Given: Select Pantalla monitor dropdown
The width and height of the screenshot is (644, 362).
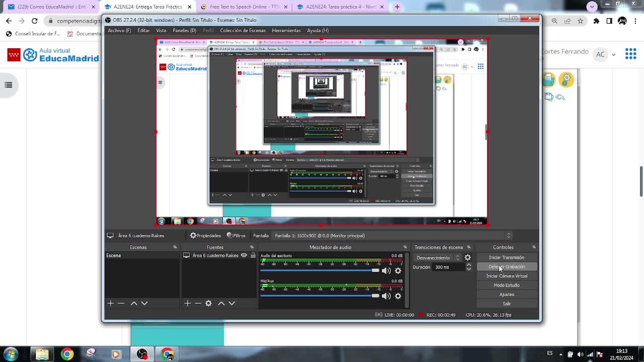Looking at the screenshot, I should [x=392, y=235].
